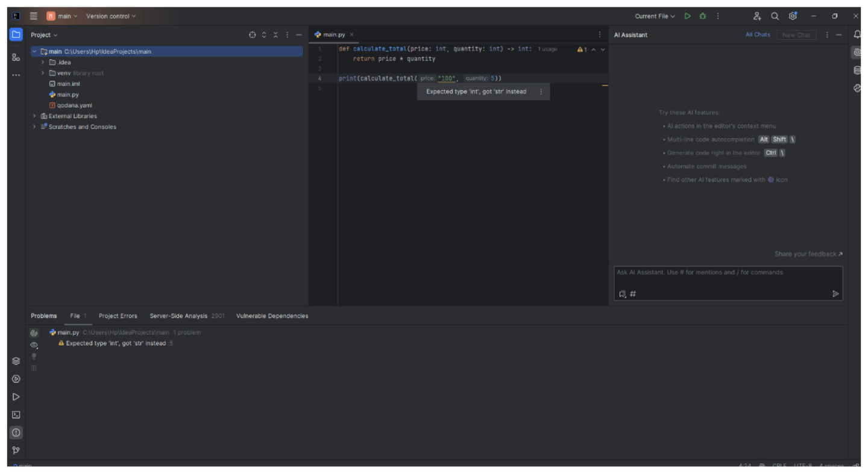Click Select Opened File crosshair icon

[x=253, y=35]
